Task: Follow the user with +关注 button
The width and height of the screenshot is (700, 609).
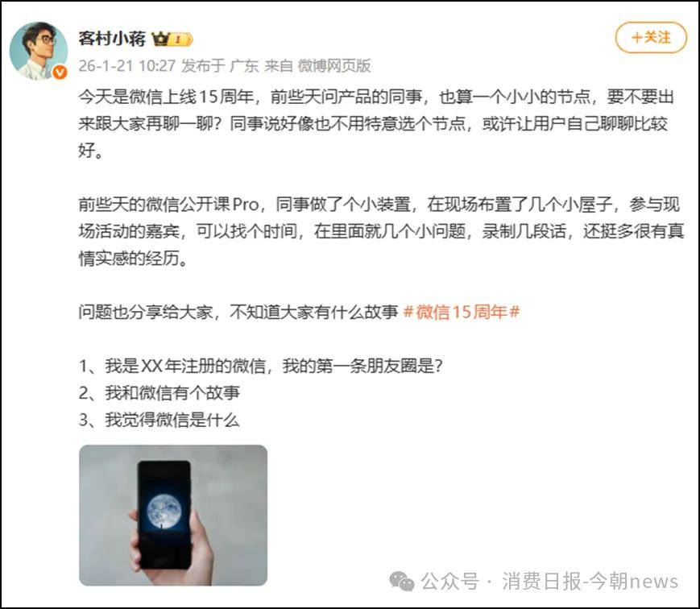Action: click(x=651, y=38)
